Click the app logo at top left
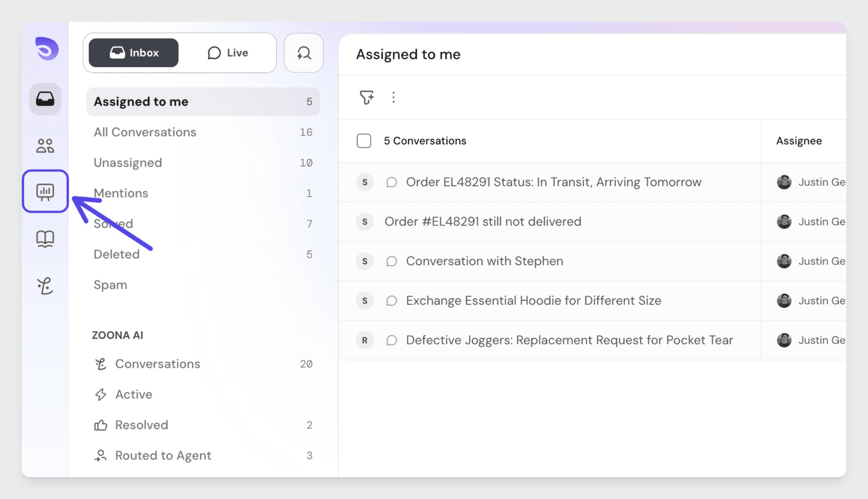This screenshot has width=868, height=499. 47,49
